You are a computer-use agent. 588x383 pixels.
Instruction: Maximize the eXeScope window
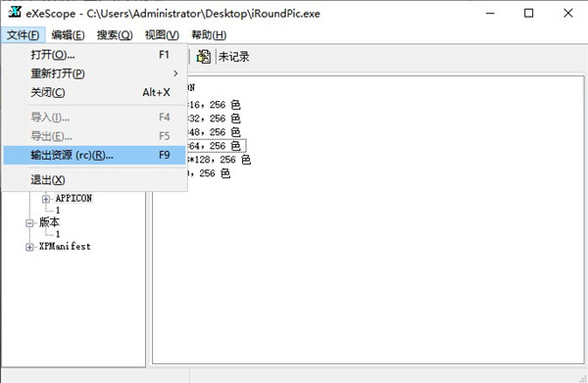[x=529, y=13]
